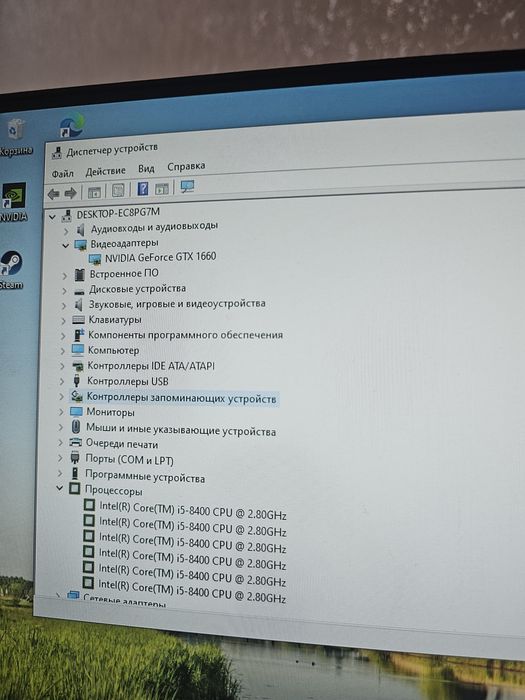This screenshot has width=525, height=700.
Task: Expand the Встроенное ПО category
Action: pyautogui.click(x=65, y=276)
